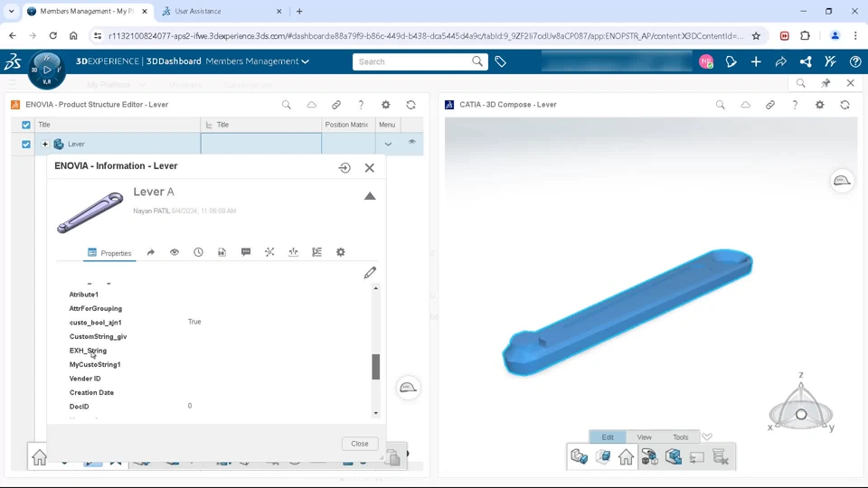Search within Product Structure Editor widget

(287, 105)
